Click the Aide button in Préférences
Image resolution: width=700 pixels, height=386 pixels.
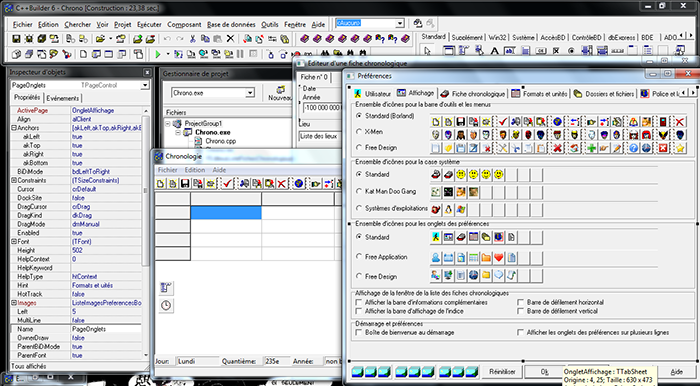676,371
